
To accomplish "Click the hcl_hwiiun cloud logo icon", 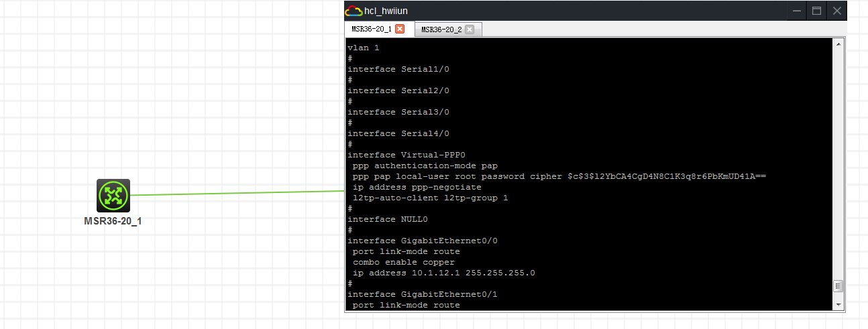I will pyautogui.click(x=354, y=11).
